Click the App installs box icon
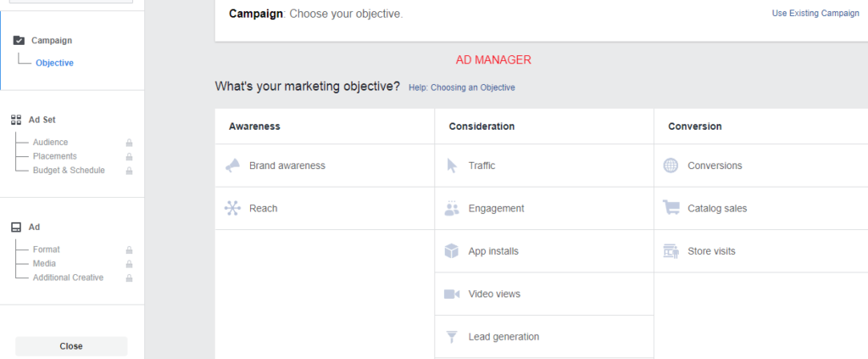This screenshot has width=868, height=359. coord(452,251)
